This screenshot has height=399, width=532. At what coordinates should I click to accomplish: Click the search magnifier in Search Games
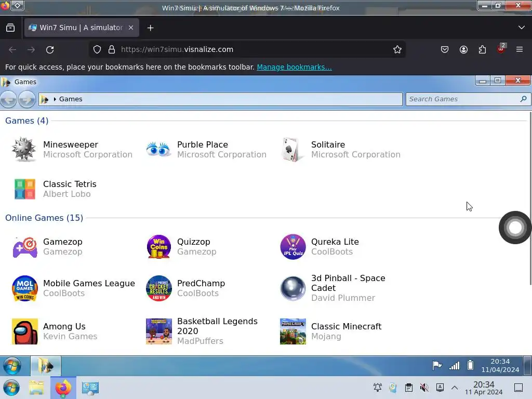523,99
